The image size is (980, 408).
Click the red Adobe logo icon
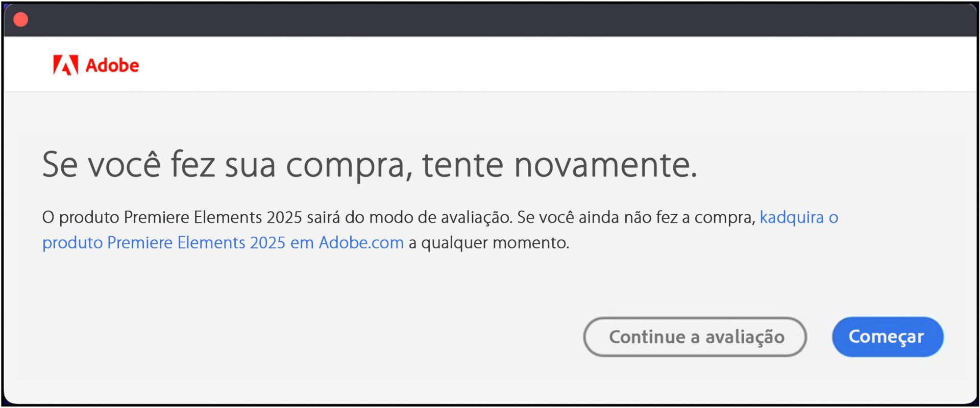click(66, 65)
